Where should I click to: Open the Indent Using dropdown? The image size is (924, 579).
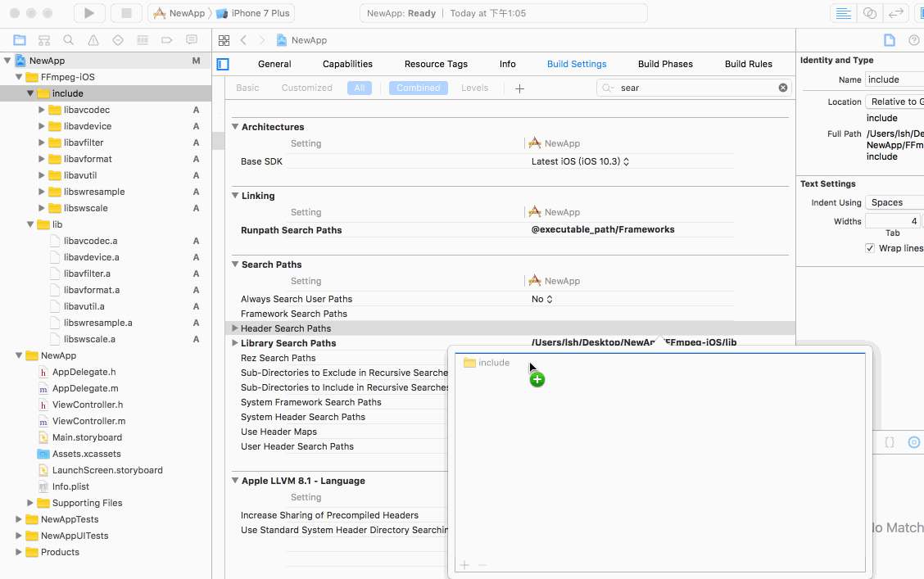click(895, 202)
